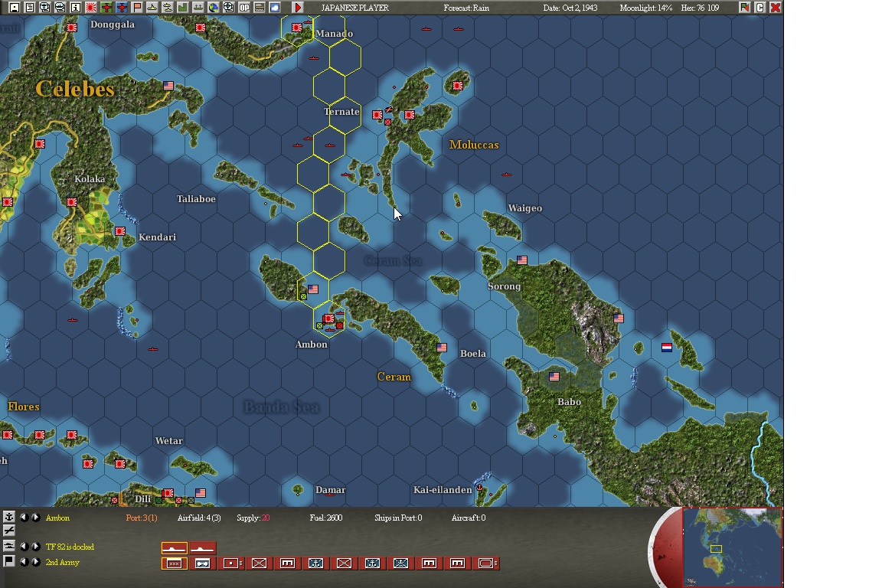Click the 'Supply: 20' value

tap(253, 518)
